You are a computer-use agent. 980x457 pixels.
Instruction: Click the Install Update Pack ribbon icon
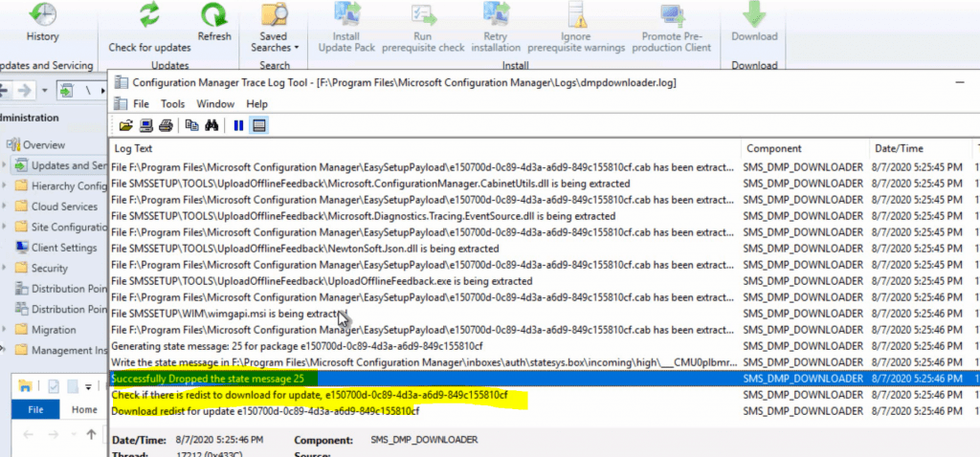[345, 13]
